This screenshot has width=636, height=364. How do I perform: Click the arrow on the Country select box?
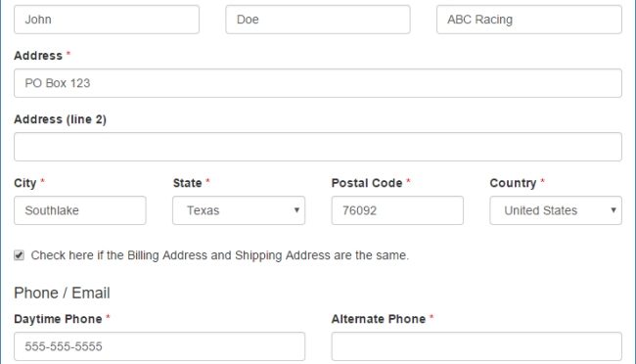point(613,210)
